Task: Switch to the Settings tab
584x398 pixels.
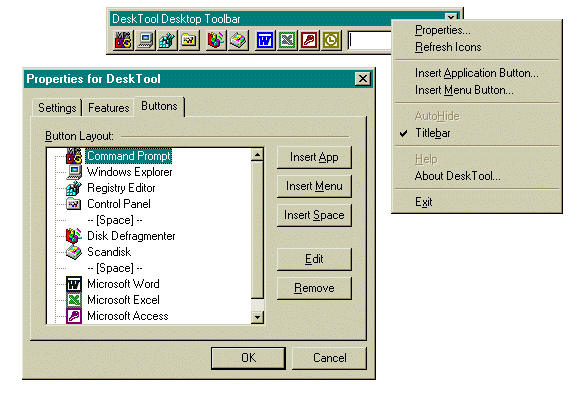Action: click(x=57, y=108)
